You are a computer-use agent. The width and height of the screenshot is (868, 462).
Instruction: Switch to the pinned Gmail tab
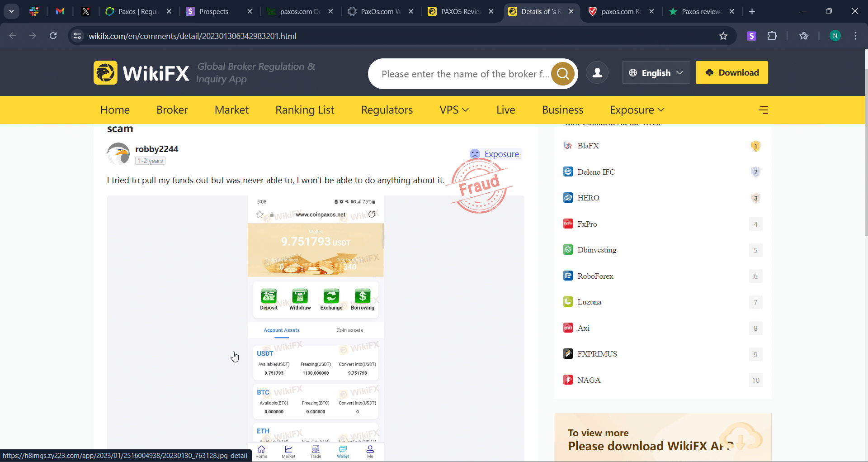point(60,12)
